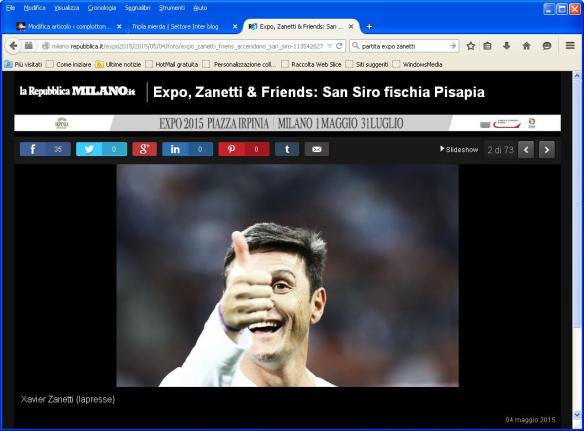Click page vertical scrollbar up arrow
This screenshot has width=584, height=431.
[577, 76]
